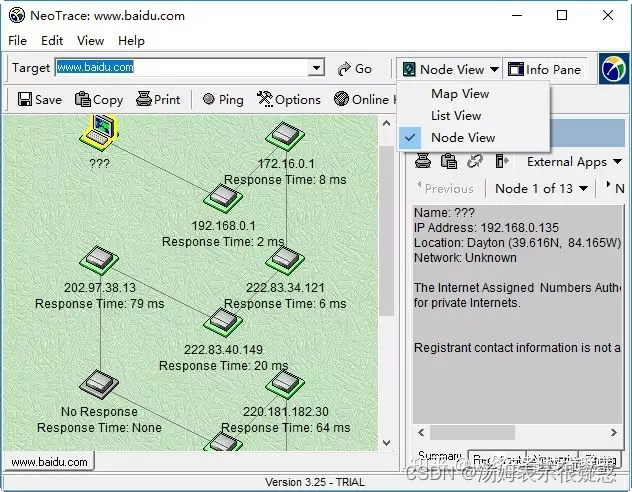This screenshot has height=492, width=632.
Task: Open Online Help from the toolbar
Action: 365,99
